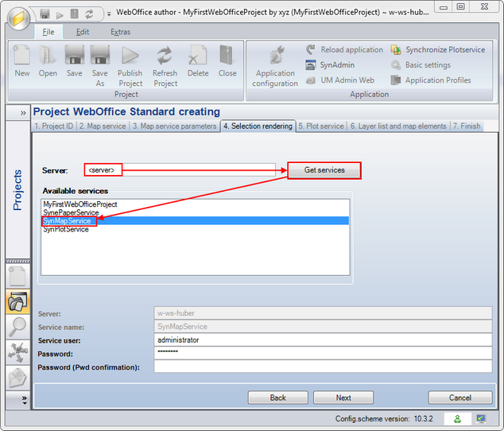This screenshot has width=504, height=431.
Task: Switch to 3. Map service parameters tab
Action: pyautogui.click(x=175, y=126)
